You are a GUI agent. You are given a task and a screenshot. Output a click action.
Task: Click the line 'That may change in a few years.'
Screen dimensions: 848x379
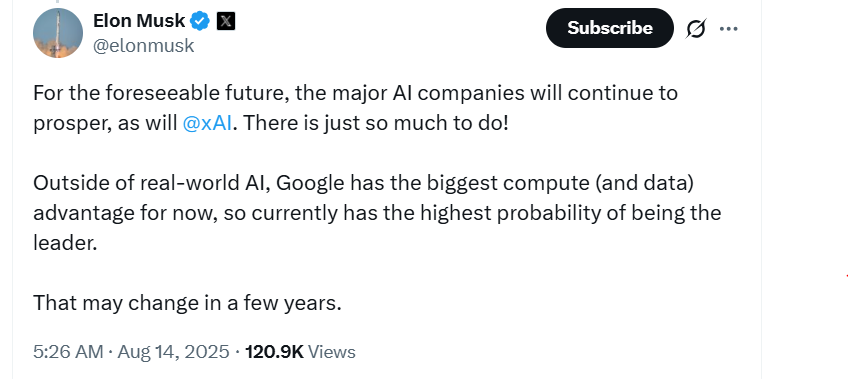[x=187, y=303]
